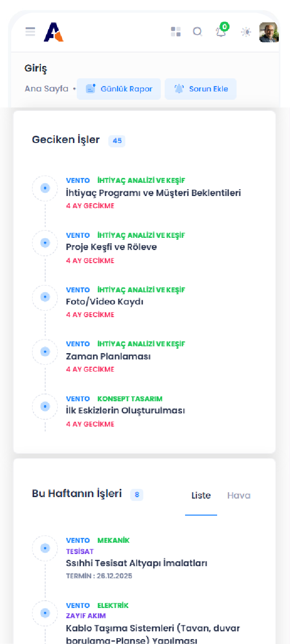
Task: Open the profile avatar photo
Action: point(269,32)
